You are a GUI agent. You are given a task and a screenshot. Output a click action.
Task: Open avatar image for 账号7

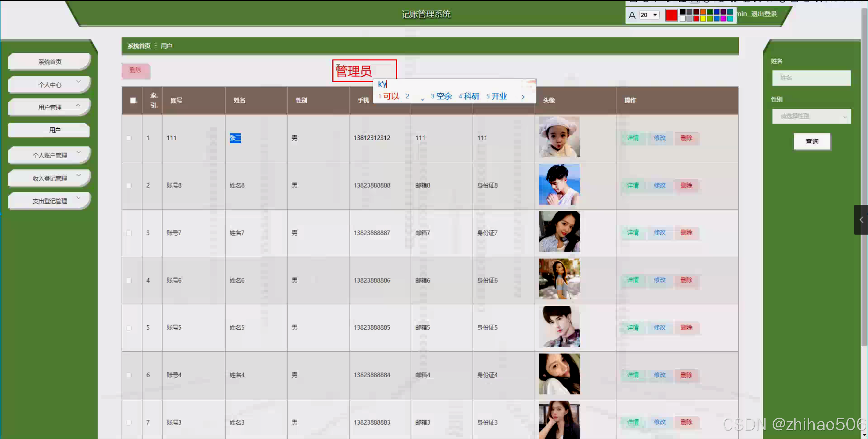click(559, 232)
